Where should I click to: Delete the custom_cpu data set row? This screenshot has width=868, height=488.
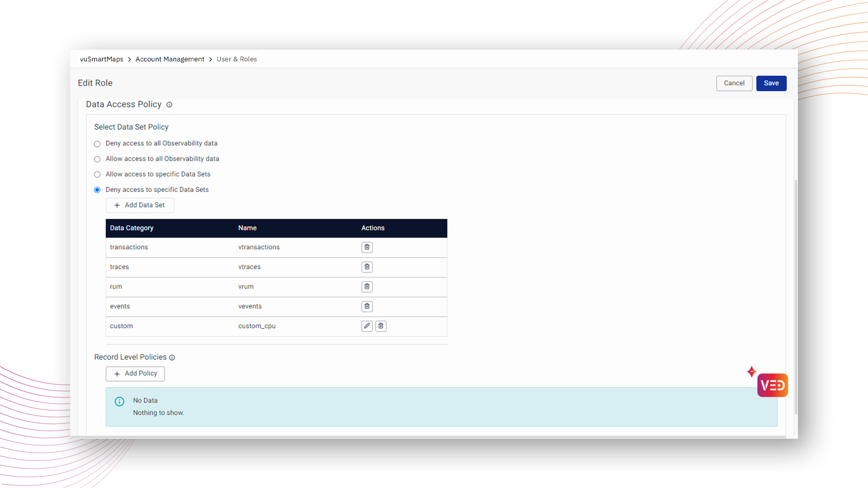click(x=381, y=326)
